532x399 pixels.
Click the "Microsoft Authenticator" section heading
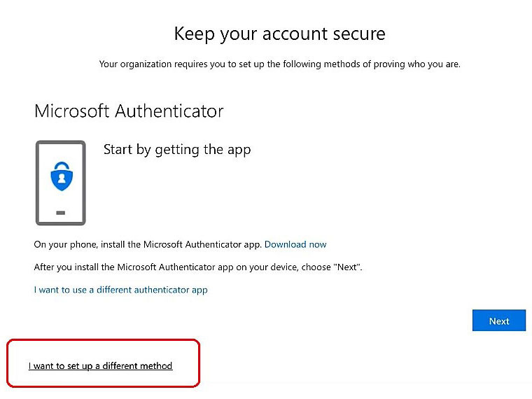coord(129,111)
